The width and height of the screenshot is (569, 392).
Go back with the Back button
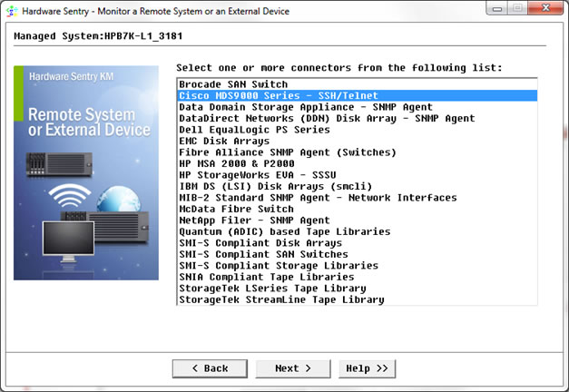(x=210, y=368)
